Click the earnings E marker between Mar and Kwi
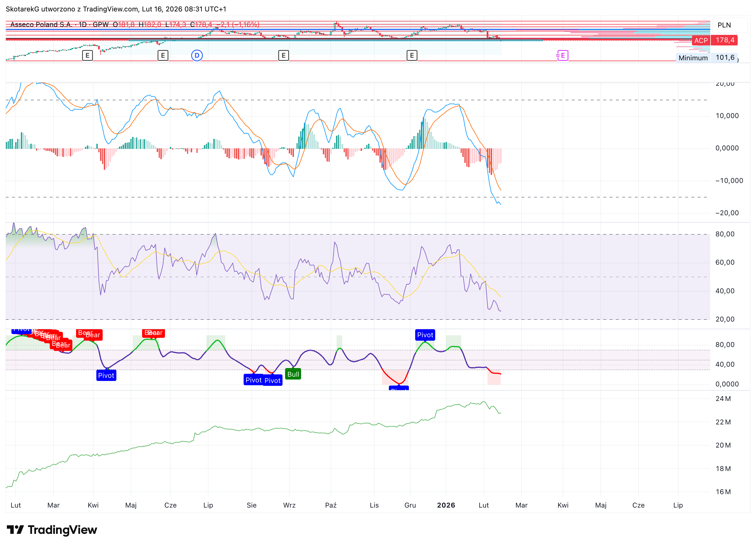This screenshot has width=756, height=547. [87, 55]
